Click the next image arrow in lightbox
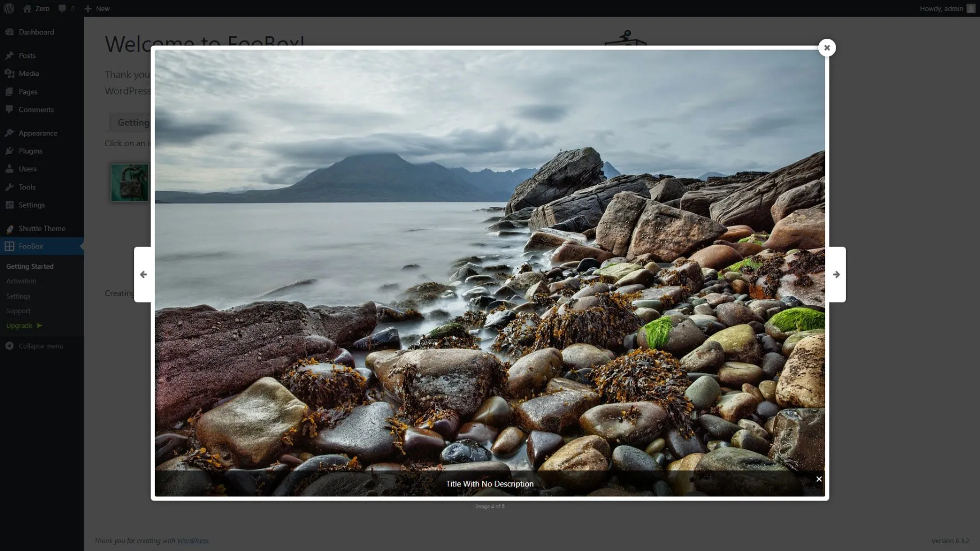 click(836, 274)
